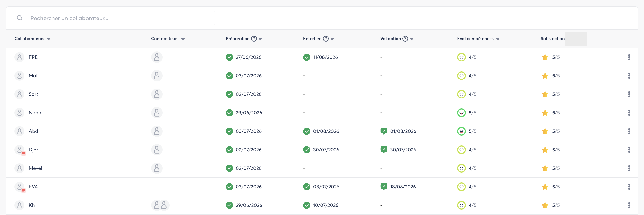This screenshot has width=644, height=215.
Task: Expand the Contributeurs column sort dropdown
Action: (183, 39)
